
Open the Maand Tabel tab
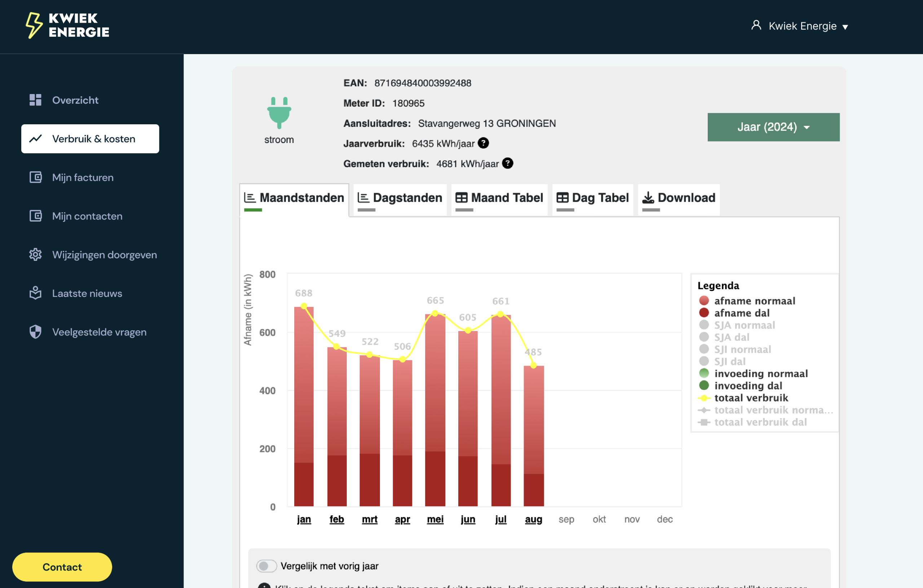(x=499, y=198)
